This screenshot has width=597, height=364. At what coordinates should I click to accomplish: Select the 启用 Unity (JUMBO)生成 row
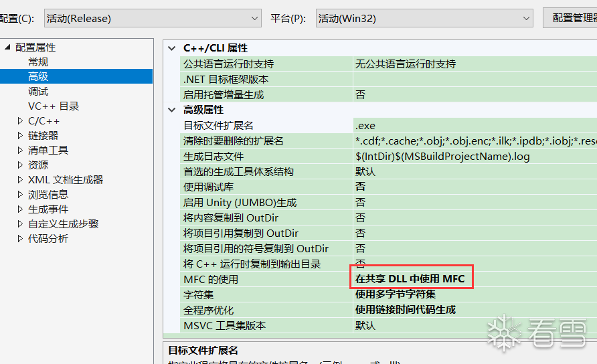[266, 203]
